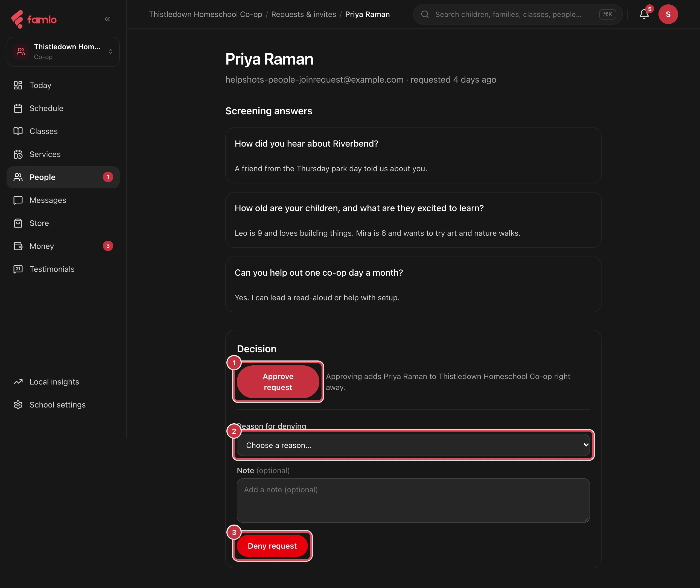
Task: Collapse the sidebar with double-chevron icon
Action: [x=107, y=19]
